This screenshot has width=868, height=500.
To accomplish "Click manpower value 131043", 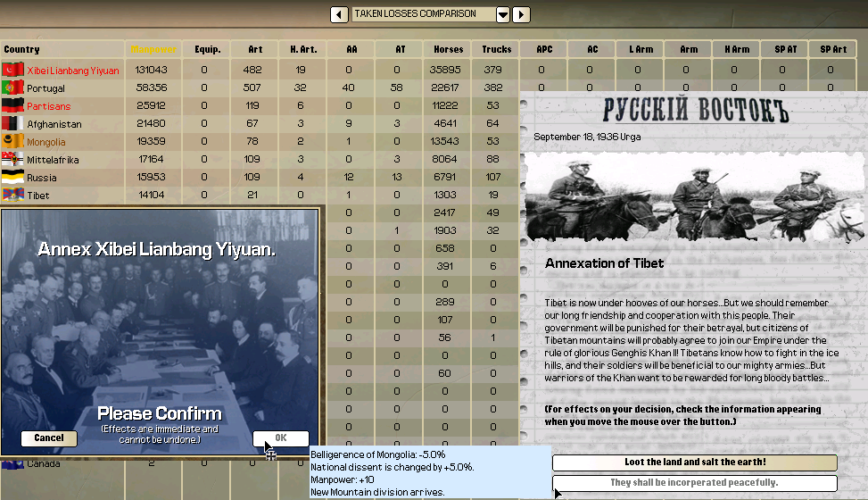I will click(x=151, y=70).
